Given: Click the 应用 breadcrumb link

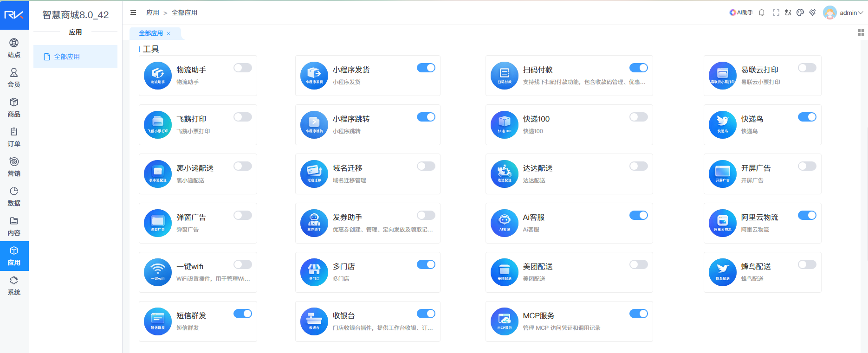Looking at the screenshot, I should (153, 13).
